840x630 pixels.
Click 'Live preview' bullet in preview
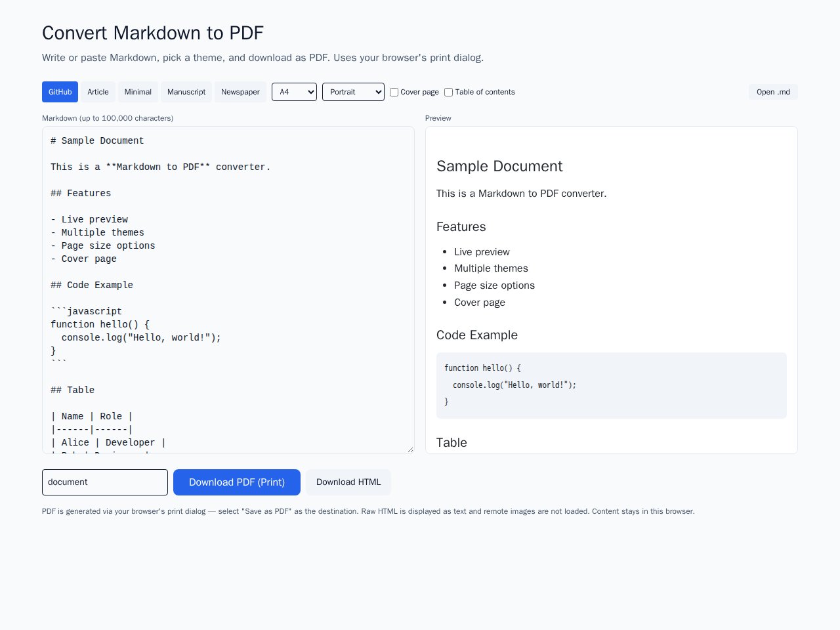[x=482, y=252]
